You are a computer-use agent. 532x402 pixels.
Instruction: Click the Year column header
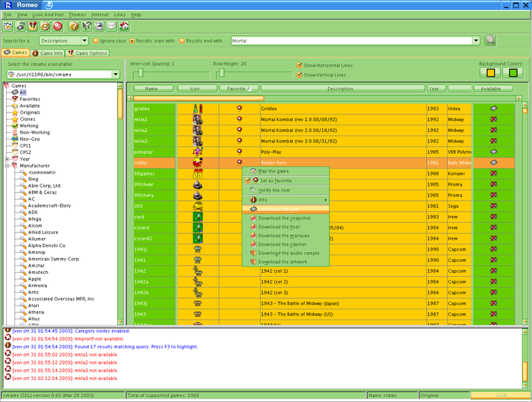[436, 88]
